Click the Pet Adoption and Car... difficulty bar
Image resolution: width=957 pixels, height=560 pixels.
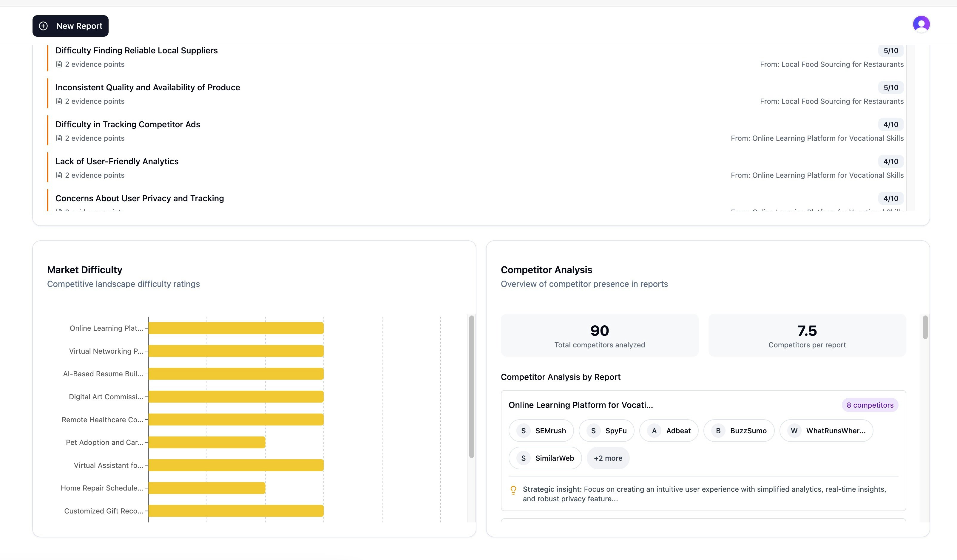point(207,442)
